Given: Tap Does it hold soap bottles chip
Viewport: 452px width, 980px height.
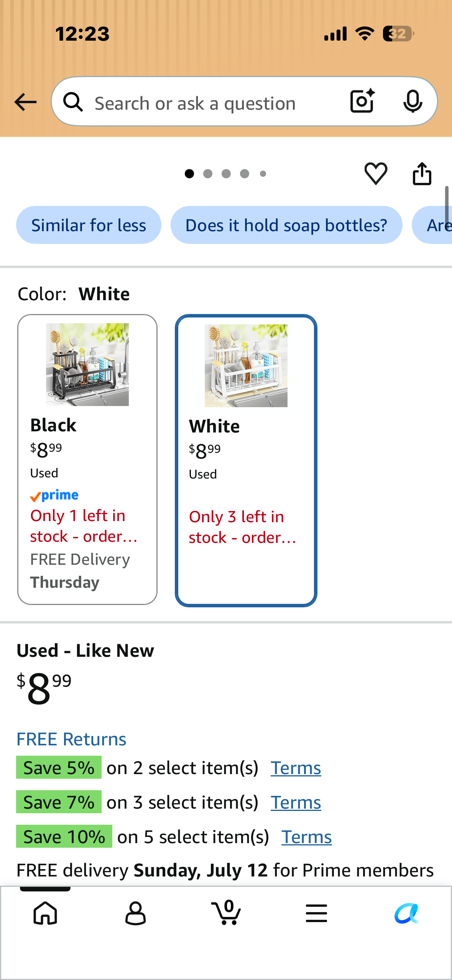Looking at the screenshot, I should 286,225.
